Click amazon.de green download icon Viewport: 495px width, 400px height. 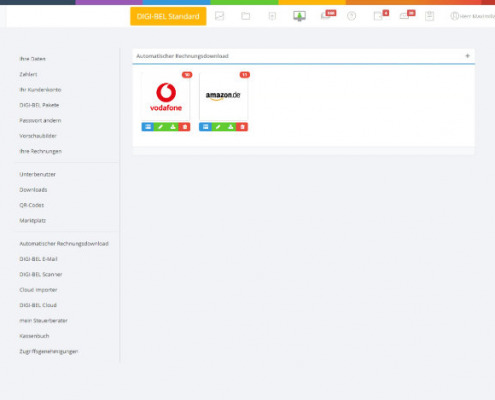(x=230, y=127)
